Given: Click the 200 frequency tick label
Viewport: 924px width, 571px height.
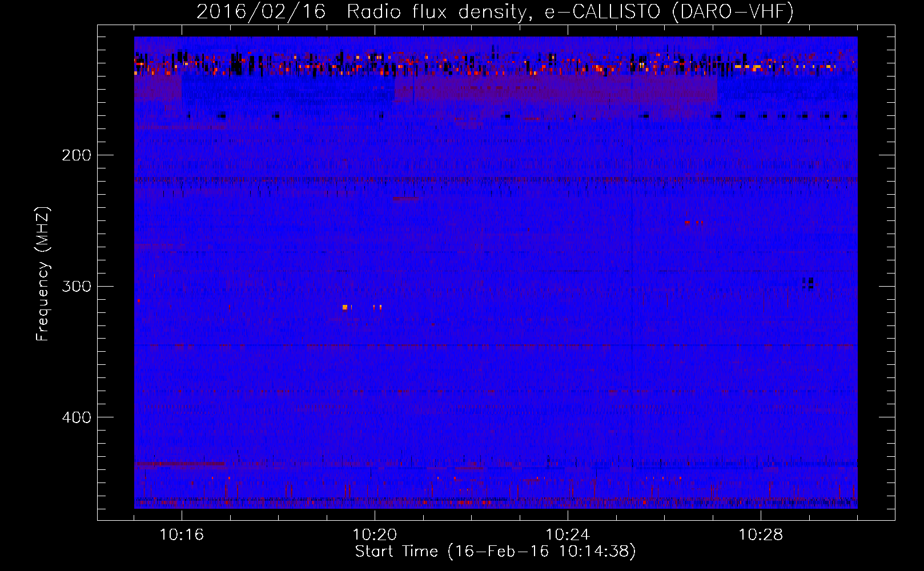Looking at the screenshot, I should tap(77, 155).
